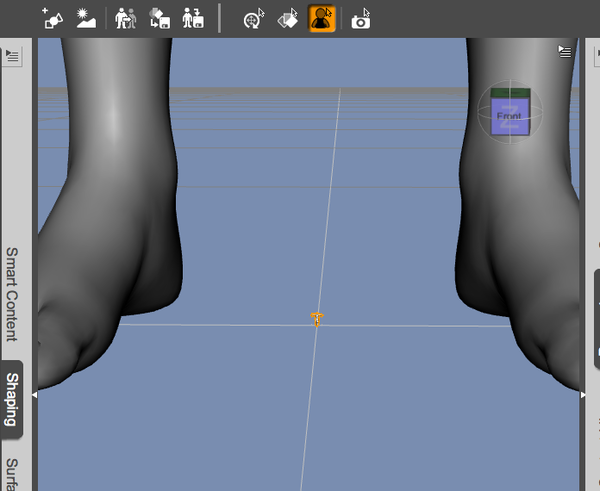Image resolution: width=600 pixels, height=491 pixels.
Task: Toggle the active Node Selection tool
Action: [322, 18]
